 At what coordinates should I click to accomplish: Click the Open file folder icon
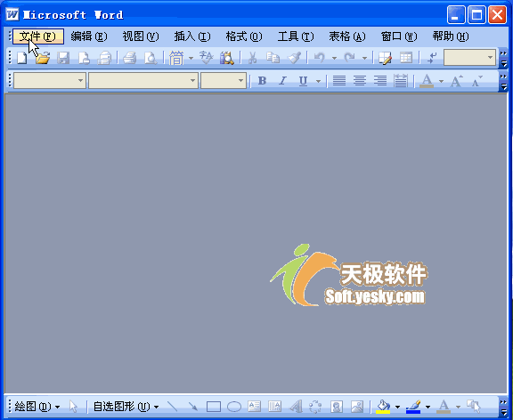point(43,58)
